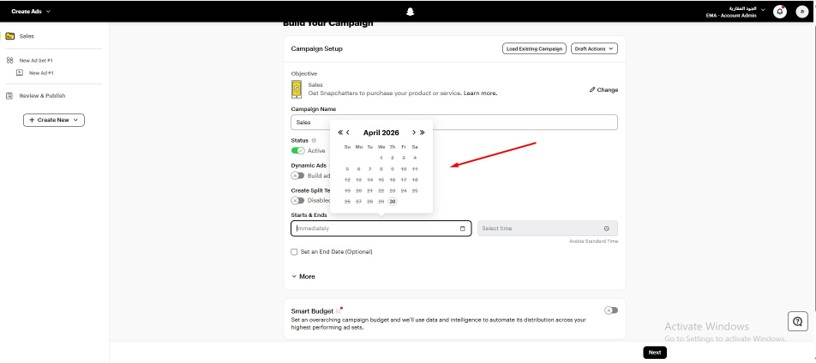Screen dimensions: 816x363
Task: Jump to previous year in calendar
Action: pos(340,133)
